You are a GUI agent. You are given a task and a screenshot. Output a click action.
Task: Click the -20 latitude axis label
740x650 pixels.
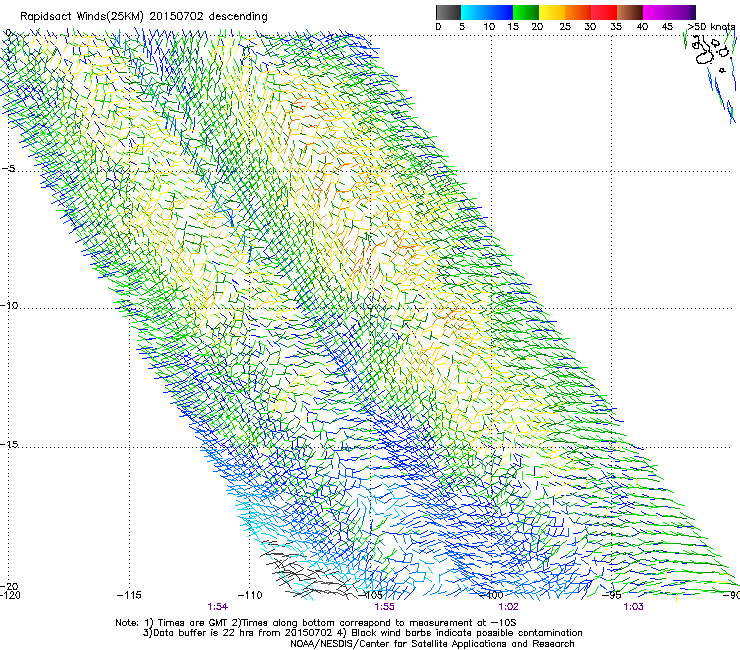click(9, 586)
